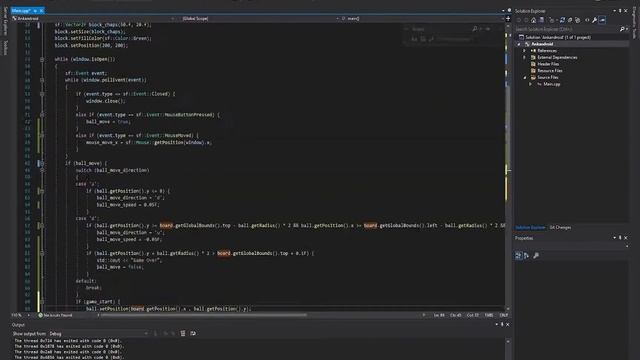This screenshot has height=360, width=640.
Task: Collapse the else if MouseButtonPressed block
Action: (x=42, y=115)
